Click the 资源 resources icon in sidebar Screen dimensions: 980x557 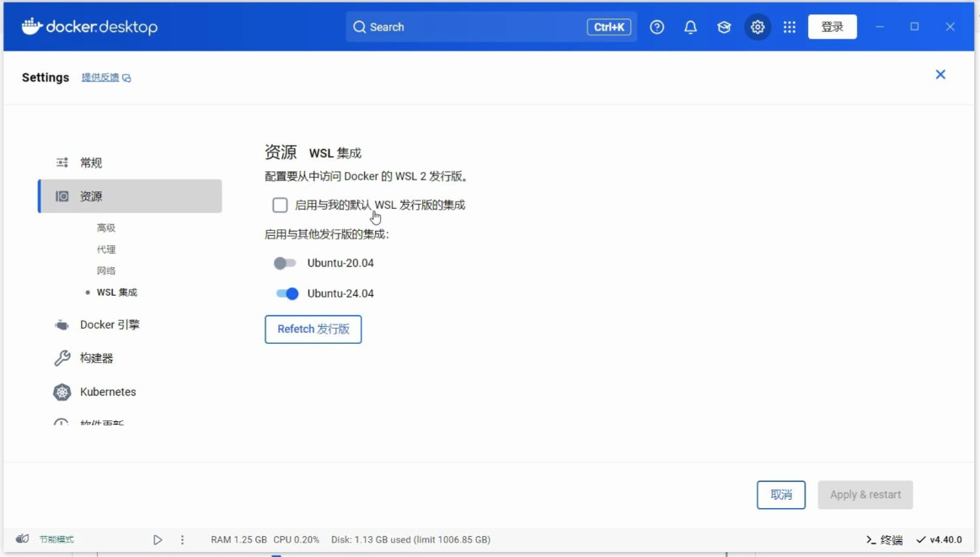pos(62,196)
